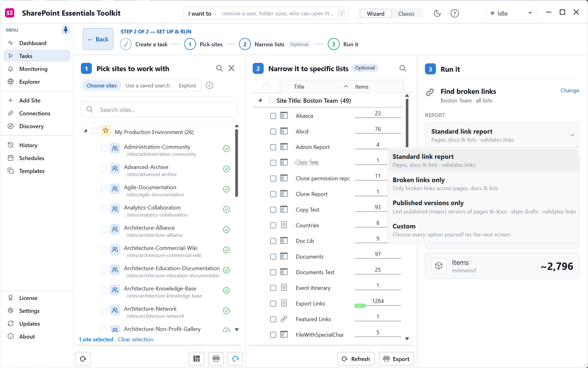Viewport: 588px width, 368px height.
Task: Click the Administration-Community status check icon
Action: (x=226, y=149)
